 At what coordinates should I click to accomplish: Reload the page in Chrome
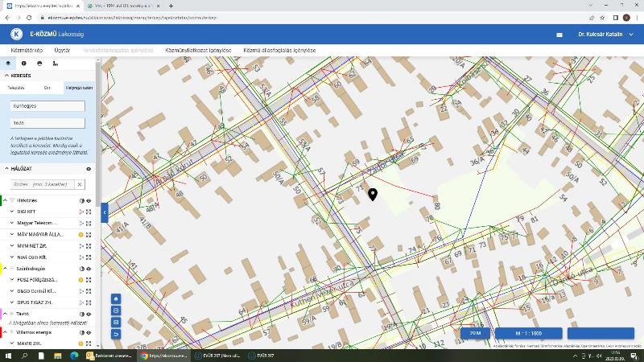[29, 18]
